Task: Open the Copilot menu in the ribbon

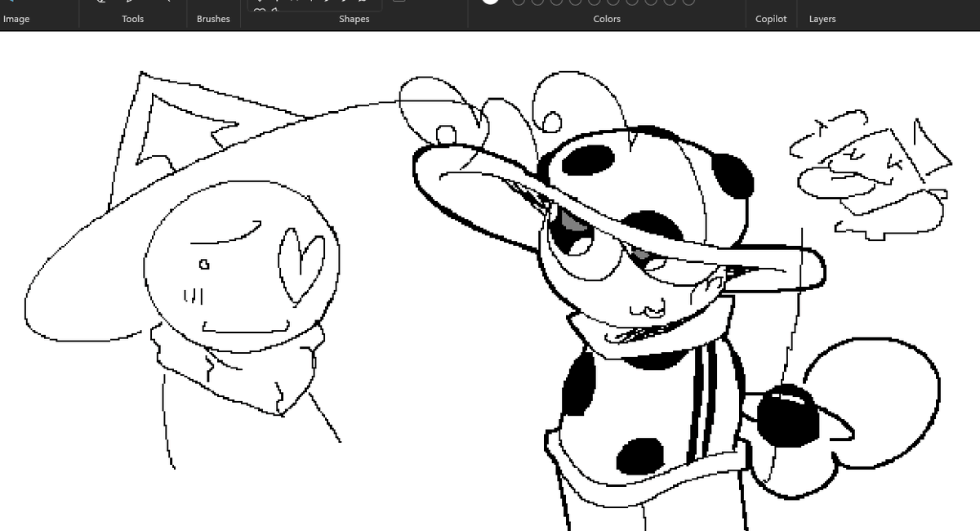Action: point(771,19)
